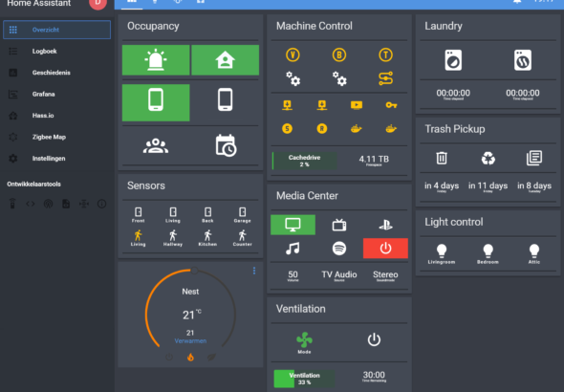This screenshot has width=564, height=392.
Task: Click the circled B icon in Machine Control
Action: tap(339, 55)
